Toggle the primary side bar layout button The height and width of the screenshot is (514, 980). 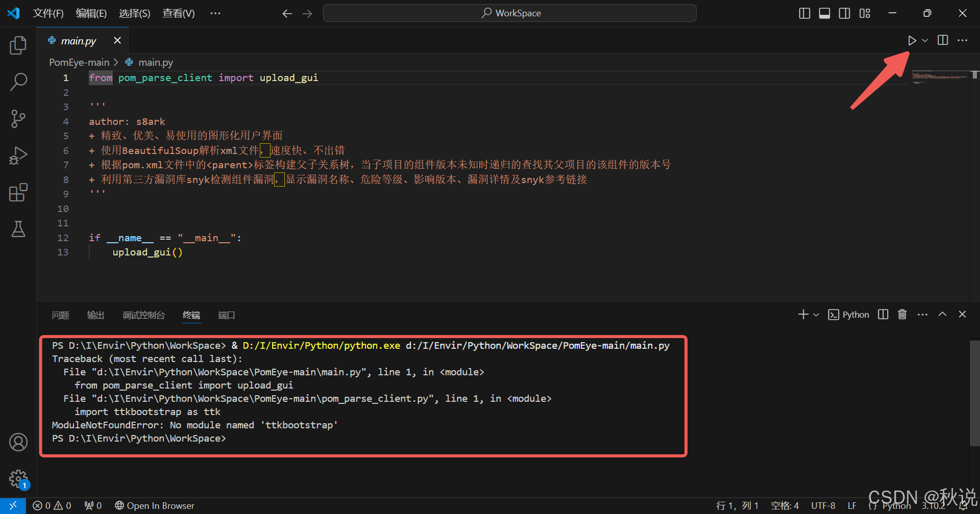point(804,14)
